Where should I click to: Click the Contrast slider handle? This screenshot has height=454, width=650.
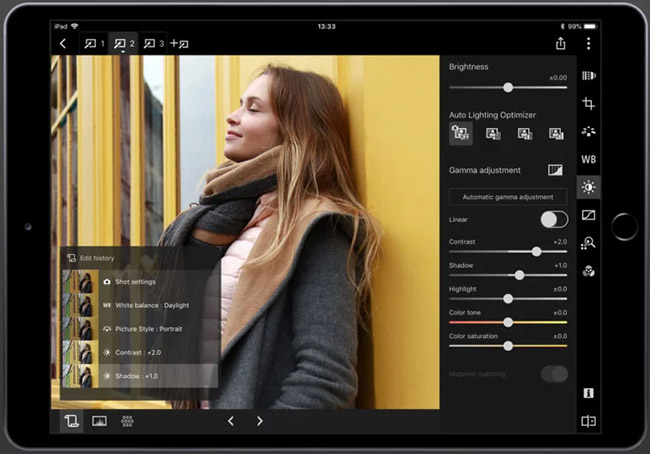(536, 252)
